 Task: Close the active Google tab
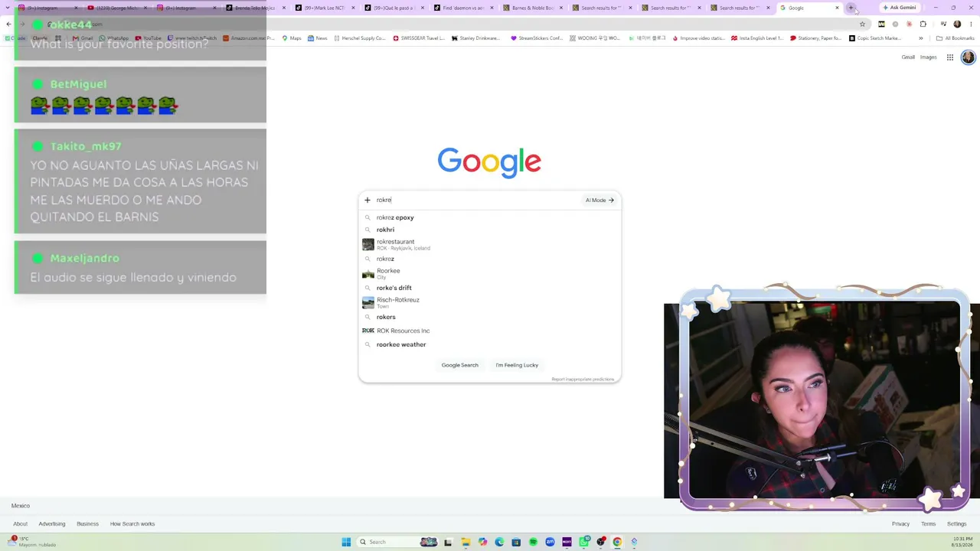pyautogui.click(x=837, y=8)
